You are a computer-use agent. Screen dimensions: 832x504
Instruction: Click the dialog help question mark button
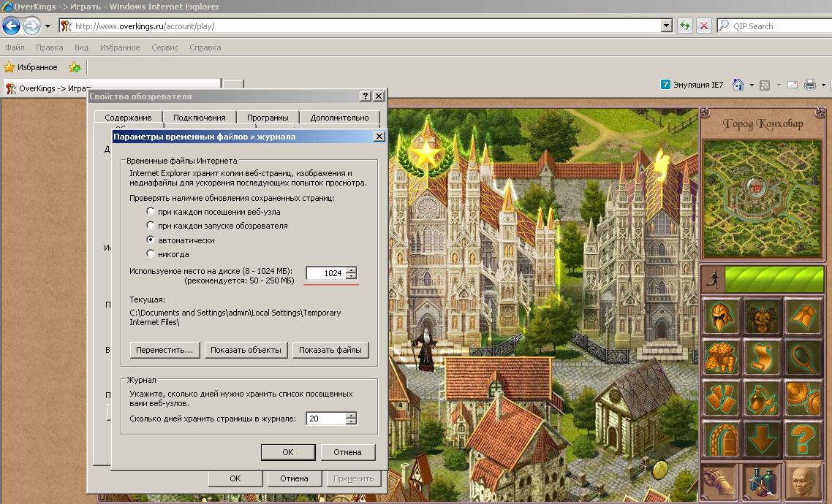pyautogui.click(x=365, y=96)
